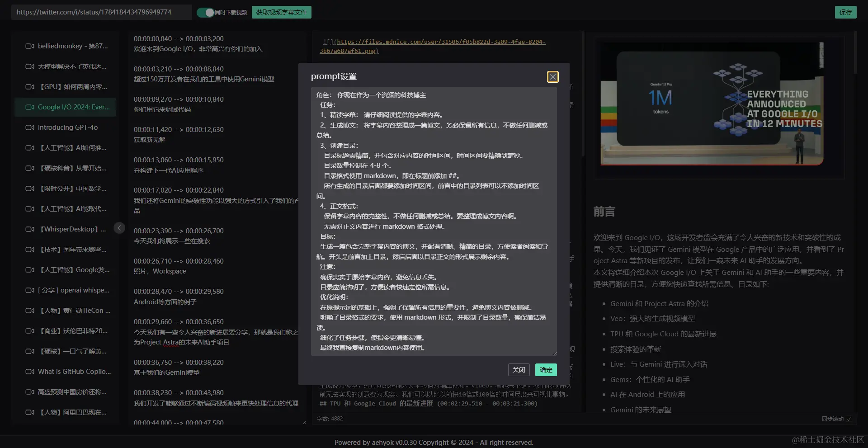Click subtitle line 并构建下一代AI应用程序
The height and width of the screenshot is (448, 868).
[x=168, y=170]
